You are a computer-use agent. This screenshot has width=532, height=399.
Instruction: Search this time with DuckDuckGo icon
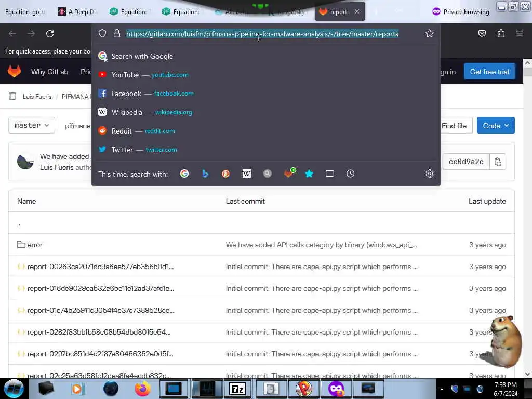click(225, 174)
